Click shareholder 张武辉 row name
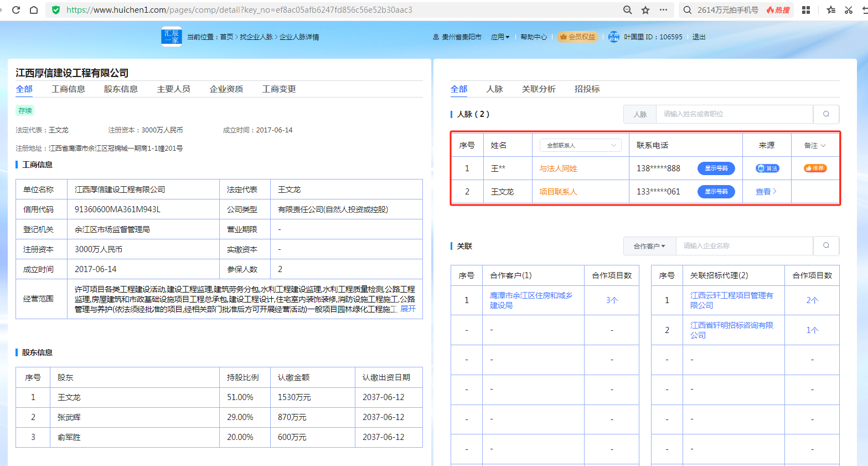 [x=70, y=417]
